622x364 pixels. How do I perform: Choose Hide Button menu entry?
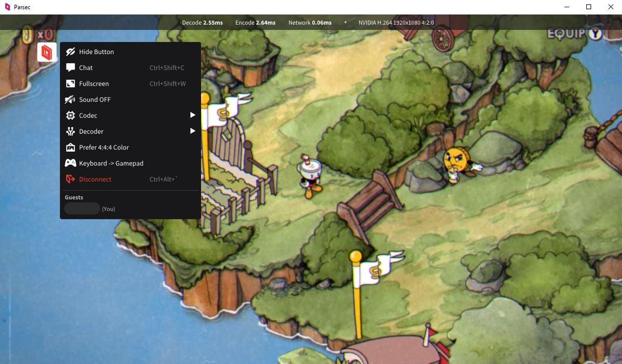[x=96, y=52]
